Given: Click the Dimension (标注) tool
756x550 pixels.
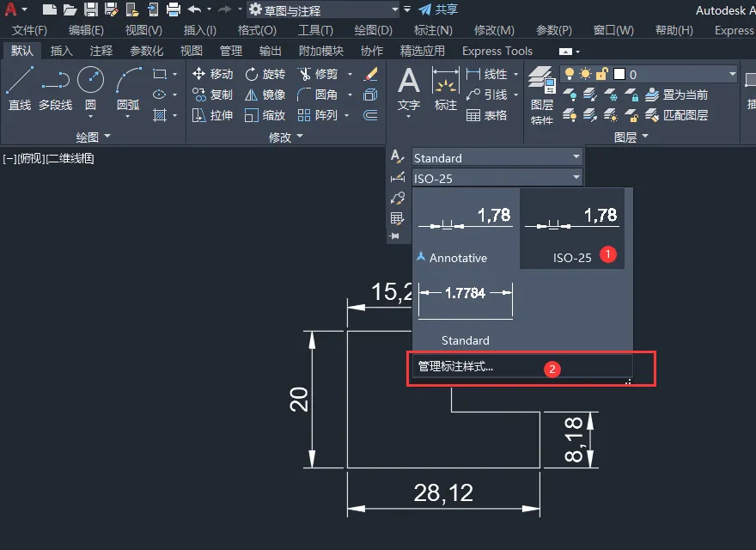Looking at the screenshot, I should click(x=446, y=89).
